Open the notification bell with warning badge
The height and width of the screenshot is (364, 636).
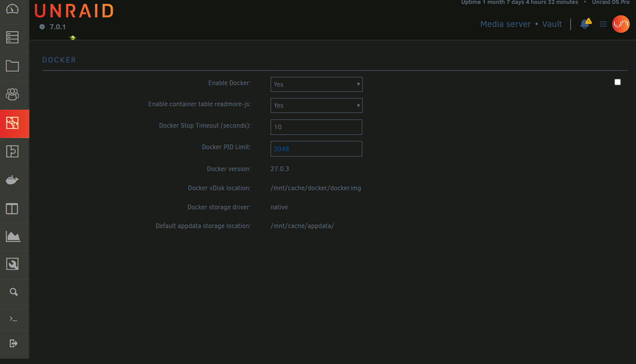[x=585, y=24]
